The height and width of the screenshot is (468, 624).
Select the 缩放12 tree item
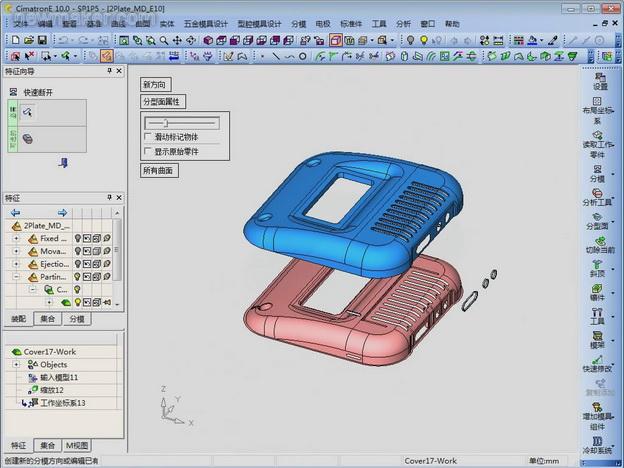[x=52, y=390]
